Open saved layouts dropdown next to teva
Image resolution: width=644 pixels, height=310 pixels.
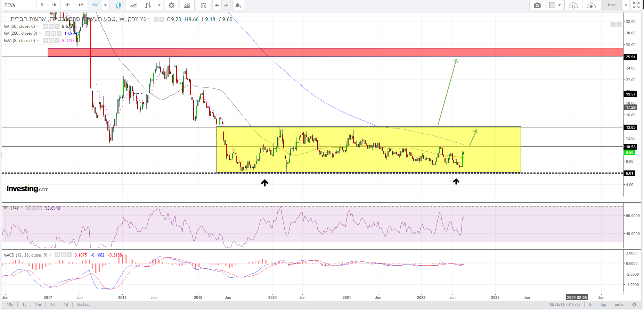[x=626, y=5]
